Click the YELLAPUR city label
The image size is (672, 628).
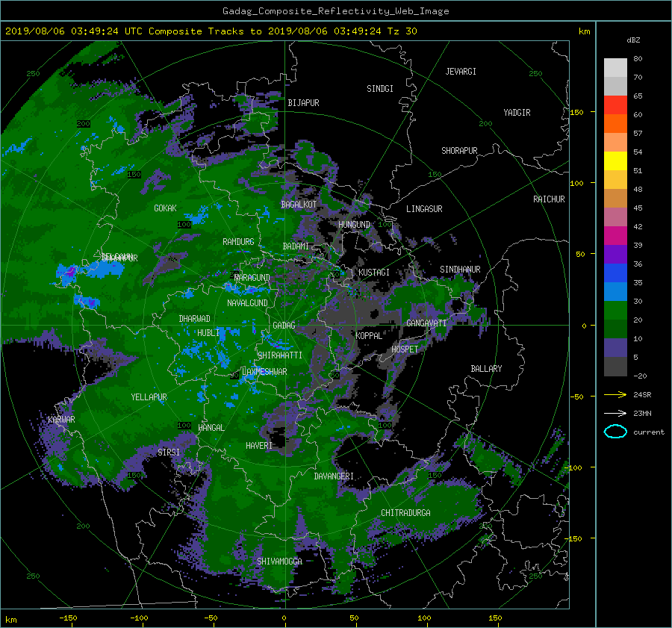pyautogui.click(x=149, y=397)
